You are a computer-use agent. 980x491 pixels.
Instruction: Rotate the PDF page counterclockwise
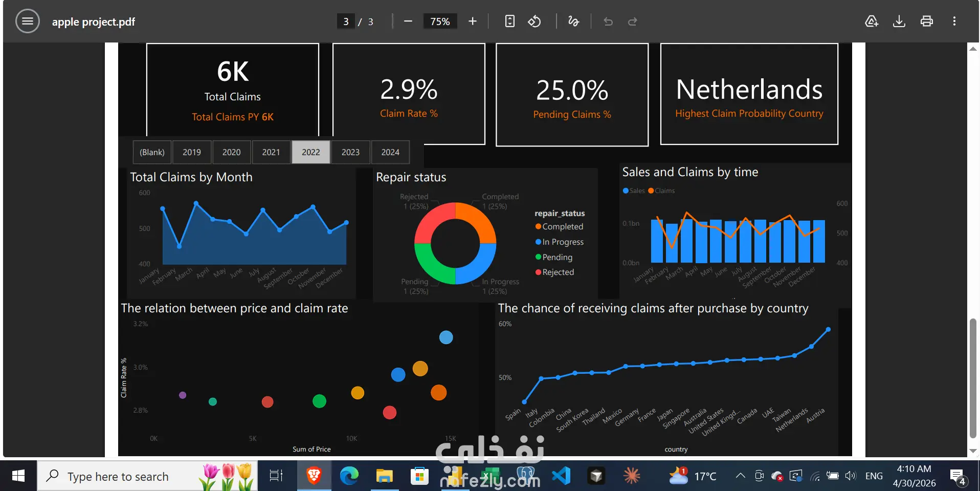(x=534, y=22)
